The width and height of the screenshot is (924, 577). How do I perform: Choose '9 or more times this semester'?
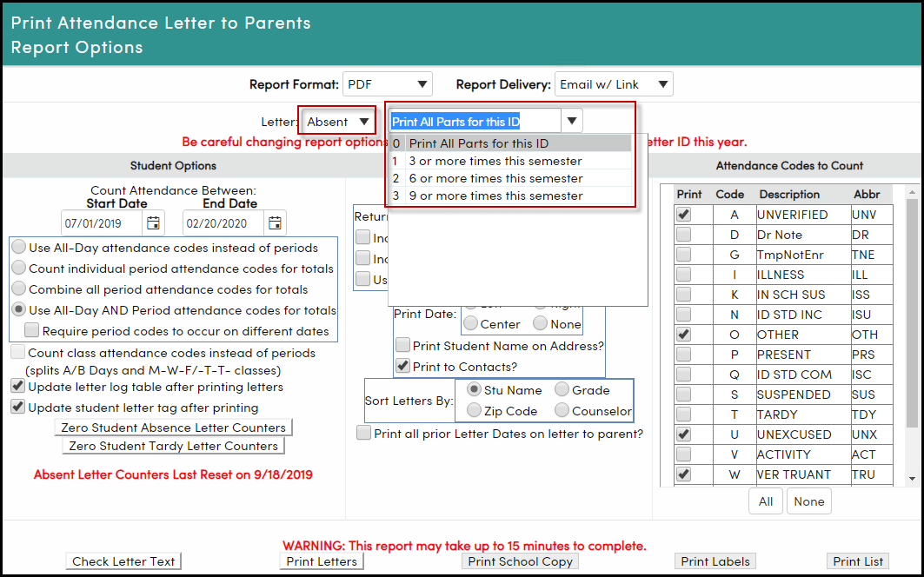point(510,196)
